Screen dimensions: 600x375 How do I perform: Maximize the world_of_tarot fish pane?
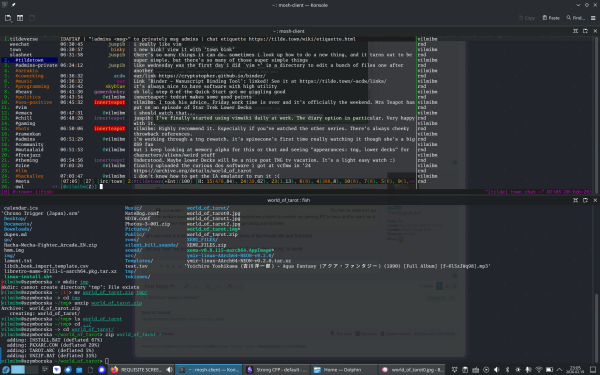(x=575, y=200)
